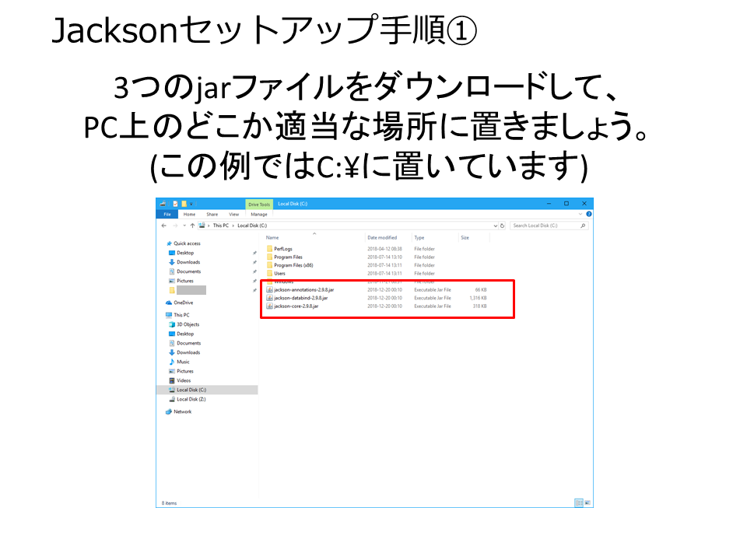Open the recent locations dropdown arrow
Image resolution: width=747 pixels, height=560 pixels.
pos(184,226)
